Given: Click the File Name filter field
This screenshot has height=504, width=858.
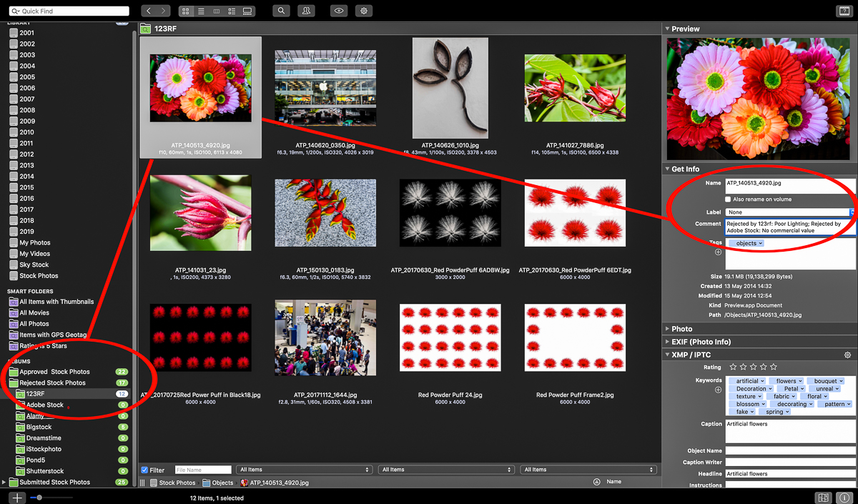Looking at the screenshot, I should pyautogui.click(x=203, y=470).
